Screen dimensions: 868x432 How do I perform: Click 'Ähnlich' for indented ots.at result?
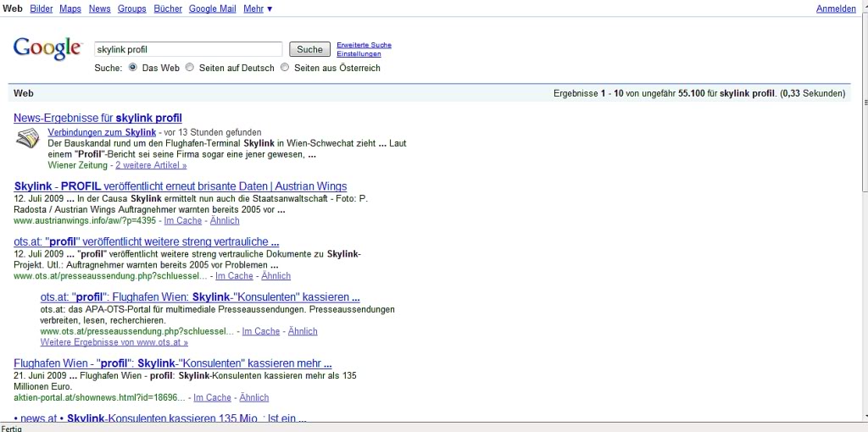pos(303,330)
